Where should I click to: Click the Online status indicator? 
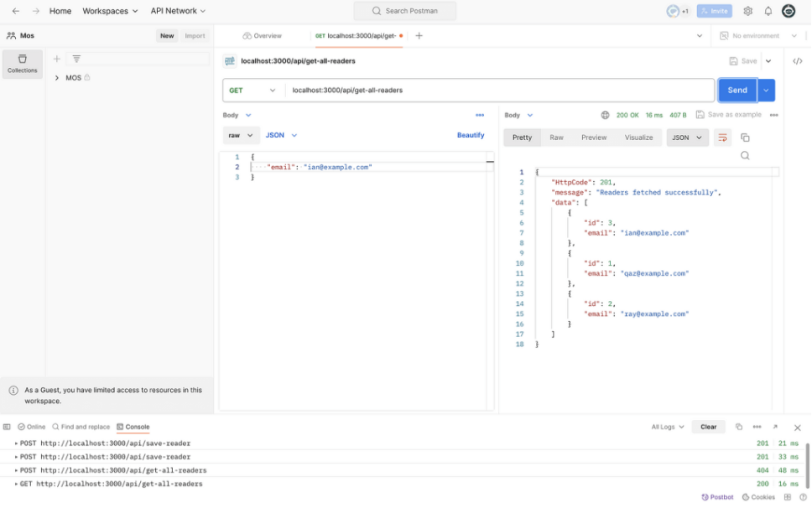(x=32, y=427)
